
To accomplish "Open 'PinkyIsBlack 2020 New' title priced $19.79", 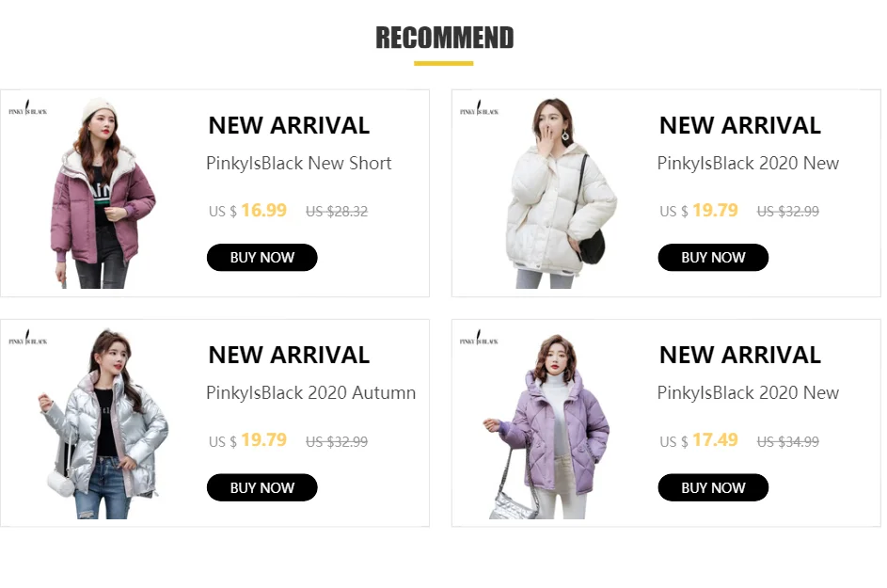I will click(748, 163).
